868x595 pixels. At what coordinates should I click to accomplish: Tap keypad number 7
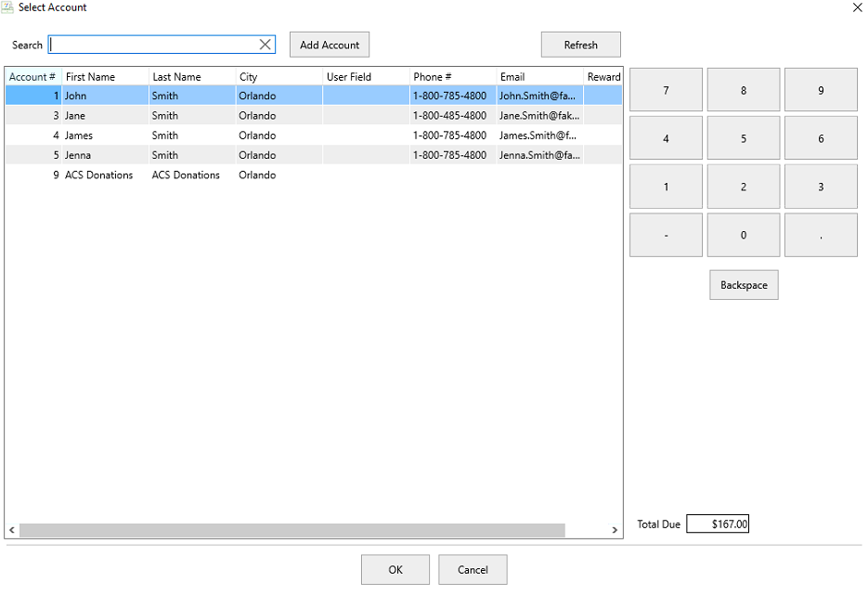click(x=666, y=90)
